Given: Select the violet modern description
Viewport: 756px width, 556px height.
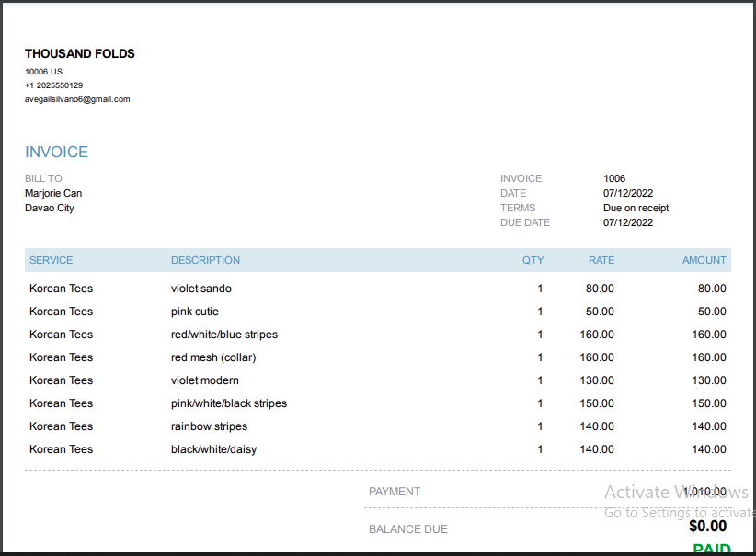Looking at the screenshot, I should click(205, 380).
